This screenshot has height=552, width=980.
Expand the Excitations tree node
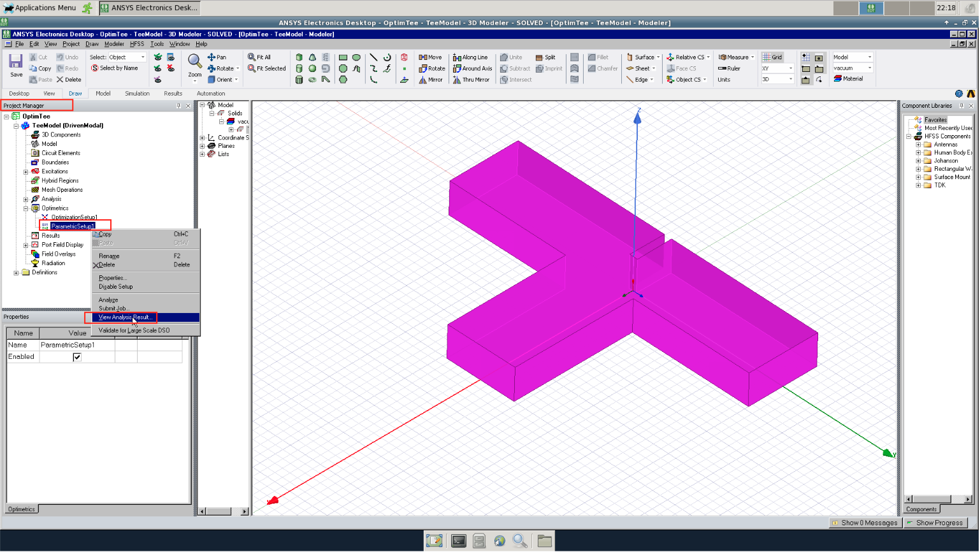(25, 171)
